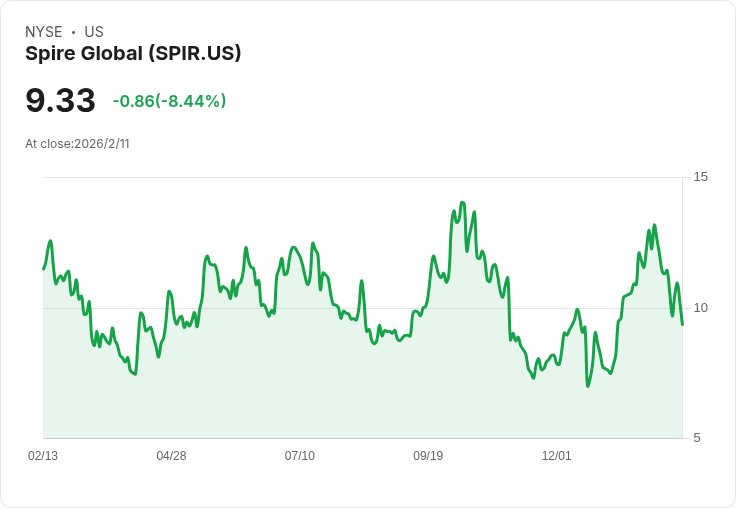Click the chart line's lowest dip
The height and width of the screenshot is (508, 736).
pos(588,386)
